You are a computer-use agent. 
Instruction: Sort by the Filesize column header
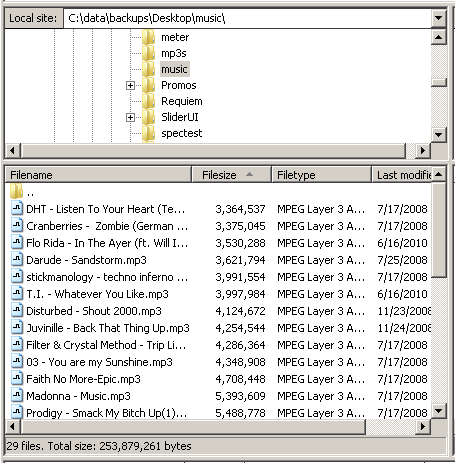pyautogui.click(x=231, y=175)
